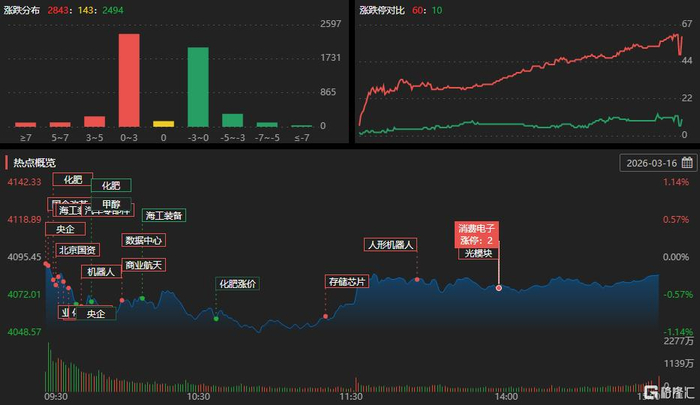700x405 pixels.
Task: Click the 存储芯片 hotspot label
Action: 347,282
